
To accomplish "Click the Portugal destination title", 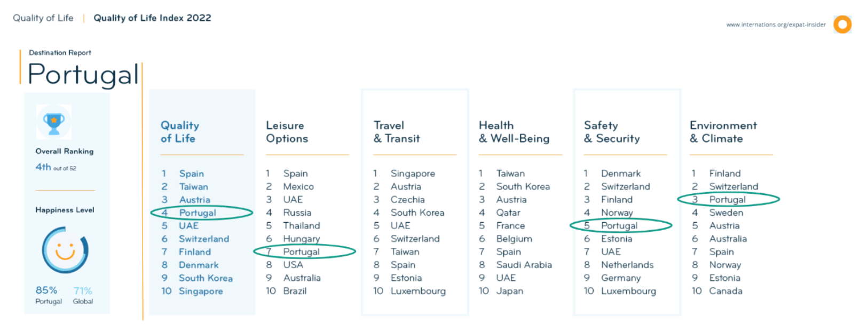I will 83,75.
